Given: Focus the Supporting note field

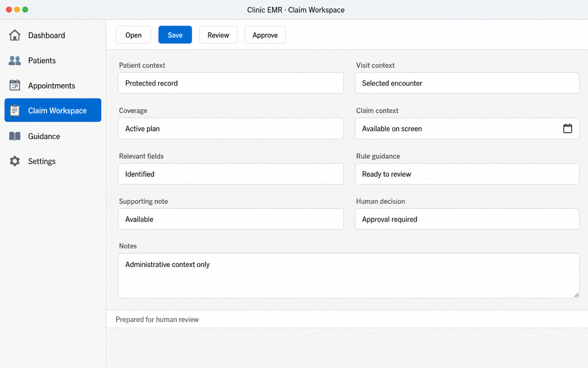Looking at the screenshot, I should [x=231, y=219].
